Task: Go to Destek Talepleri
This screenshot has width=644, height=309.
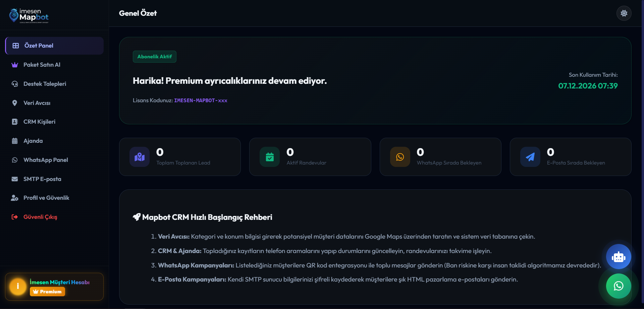Action: (54, 84)
